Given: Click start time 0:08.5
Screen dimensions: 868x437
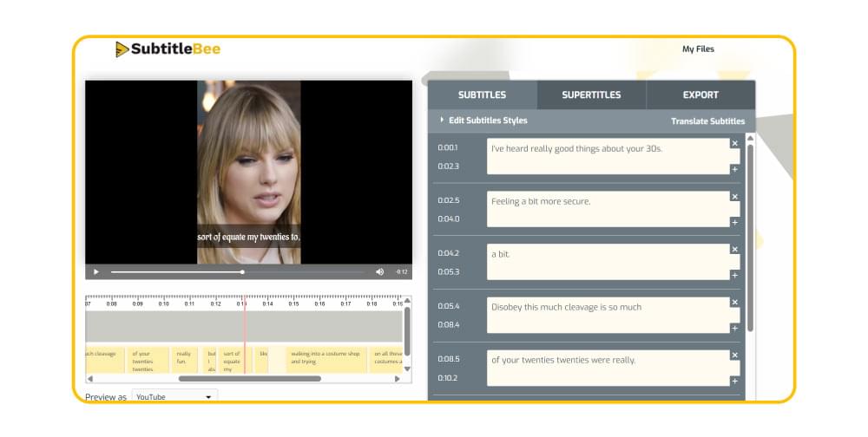Looking at the screenshot, I should [x=449, y=359].
